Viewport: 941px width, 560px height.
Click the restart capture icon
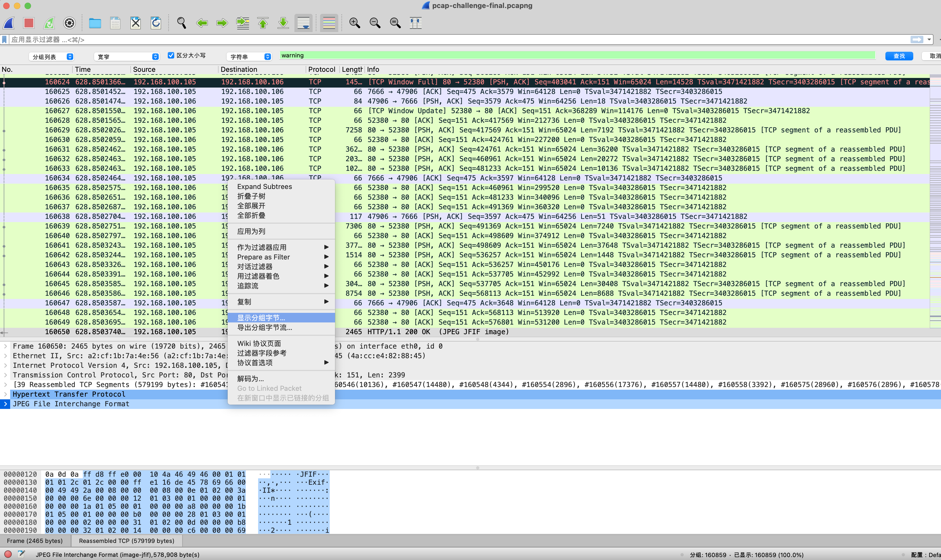click(49, 23)
